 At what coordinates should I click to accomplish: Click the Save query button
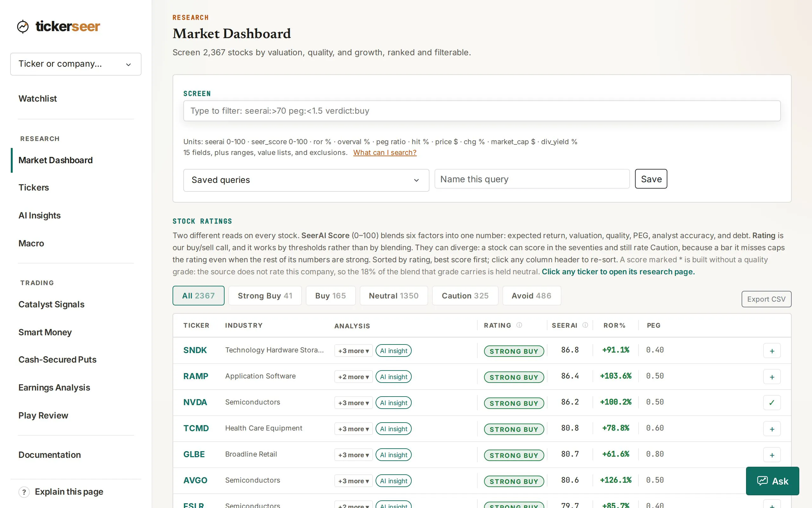tap(651, 179)
